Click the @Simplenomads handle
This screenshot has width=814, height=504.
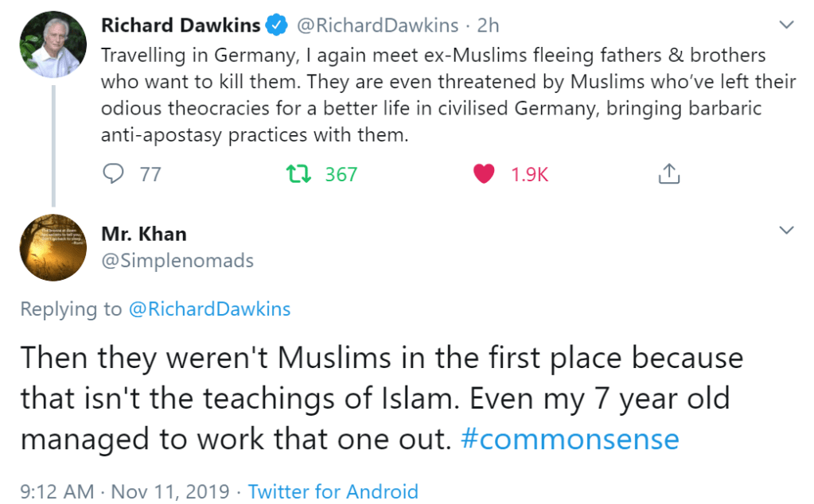pyautogui.click(x=177, y=260)
